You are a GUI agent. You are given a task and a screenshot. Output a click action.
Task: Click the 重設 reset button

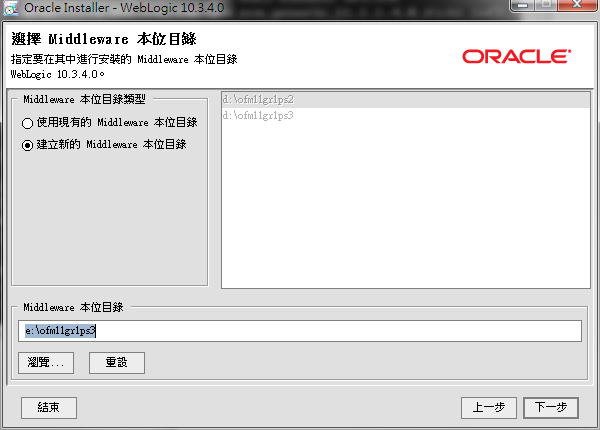pos(117,362)
